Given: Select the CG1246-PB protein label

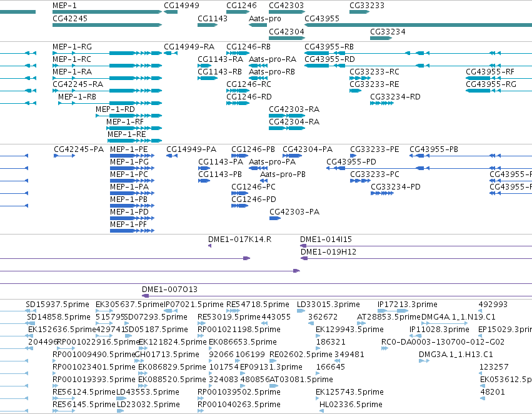Looking at the screenshot, I should tap(253, 149).
